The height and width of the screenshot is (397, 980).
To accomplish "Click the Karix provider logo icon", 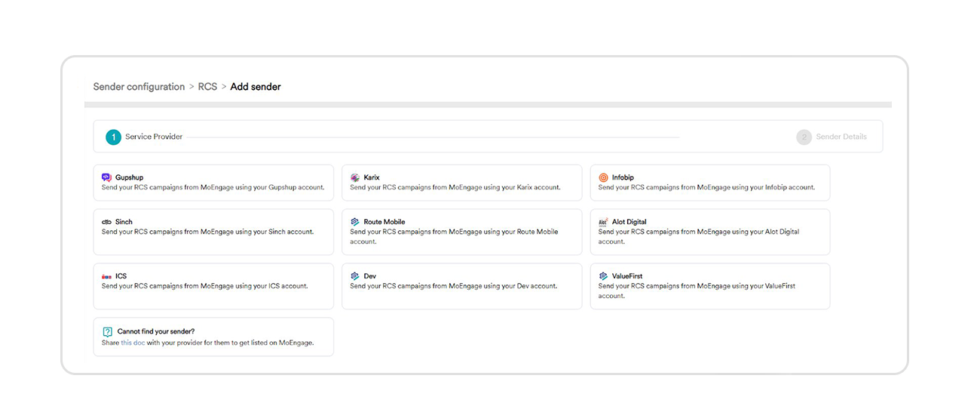I will (355, 177).
